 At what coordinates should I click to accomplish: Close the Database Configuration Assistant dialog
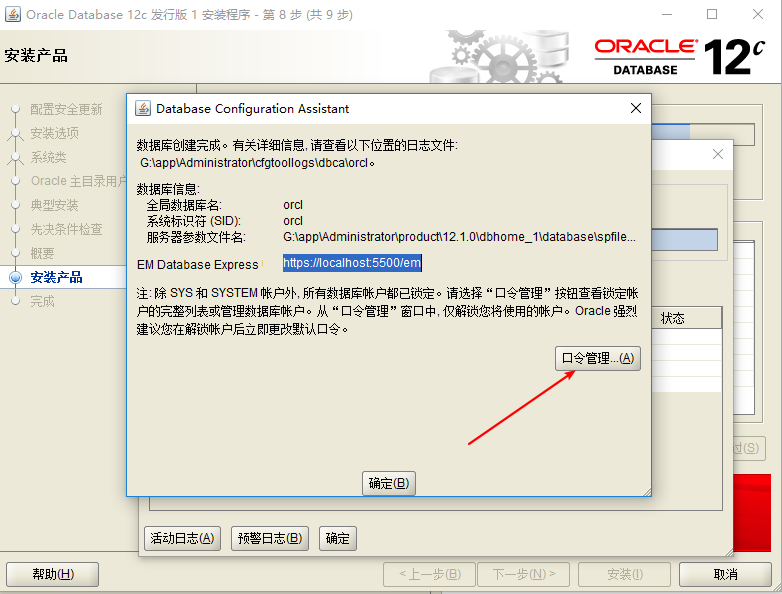(x=635, y=108)
